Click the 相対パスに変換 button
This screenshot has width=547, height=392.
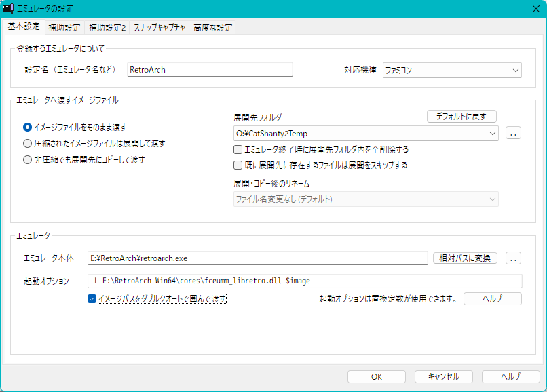[x=465, y=258]
